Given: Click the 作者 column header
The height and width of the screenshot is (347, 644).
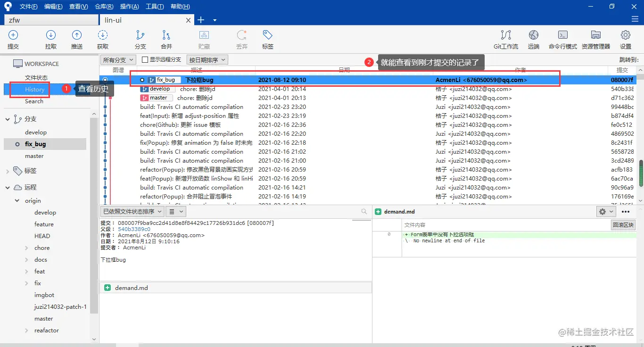Looking at the screenshot, I should click(x=520, y=70).
